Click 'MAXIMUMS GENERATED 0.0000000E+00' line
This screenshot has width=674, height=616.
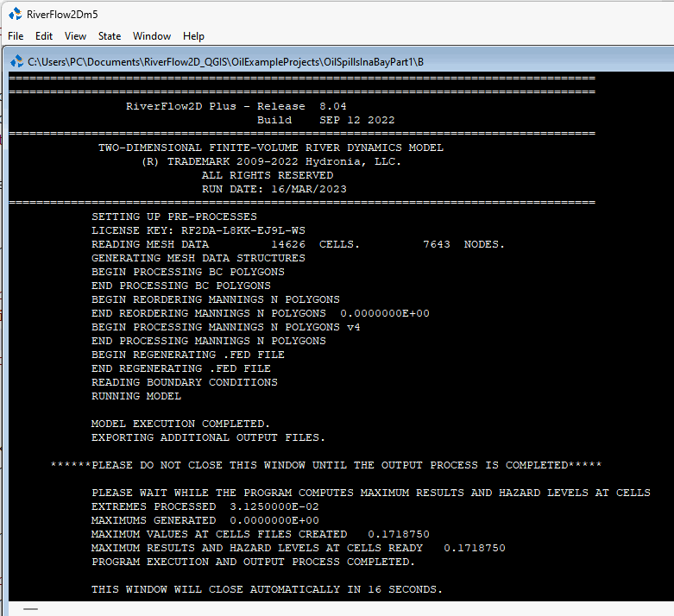(x=205, y=520)
